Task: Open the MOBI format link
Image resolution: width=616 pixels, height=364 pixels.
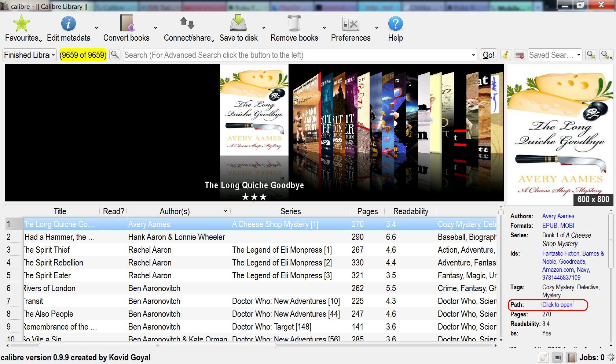Action: click(x=567, y=226)
